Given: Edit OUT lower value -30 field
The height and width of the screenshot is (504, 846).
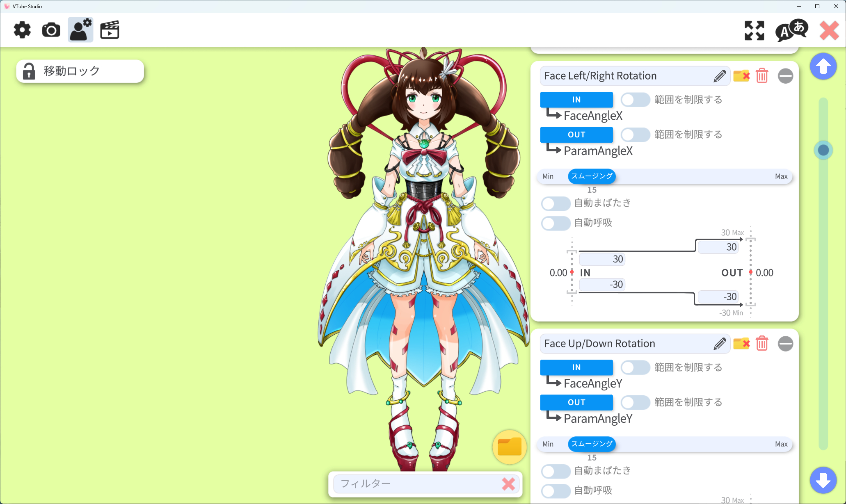Looking at the screenshot, I should point(718,297).
